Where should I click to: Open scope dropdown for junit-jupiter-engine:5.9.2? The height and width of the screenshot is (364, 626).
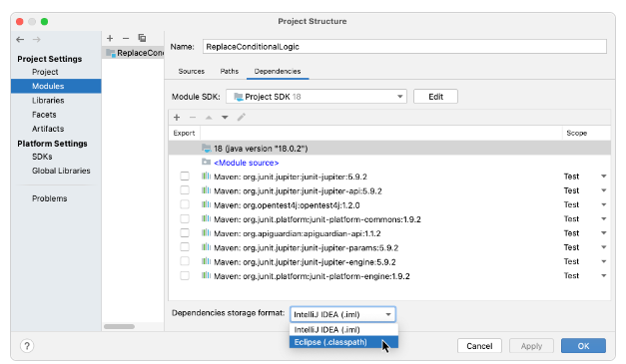[604, 261]
